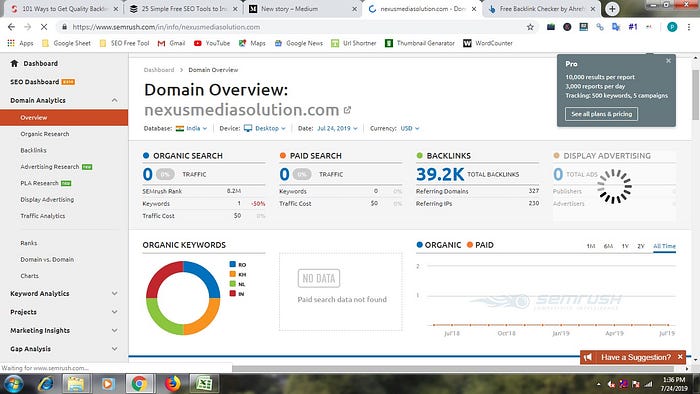Click the browser back arrow
Image resolution: width=700 pixels, height=394 pixels.
point(12,27)
